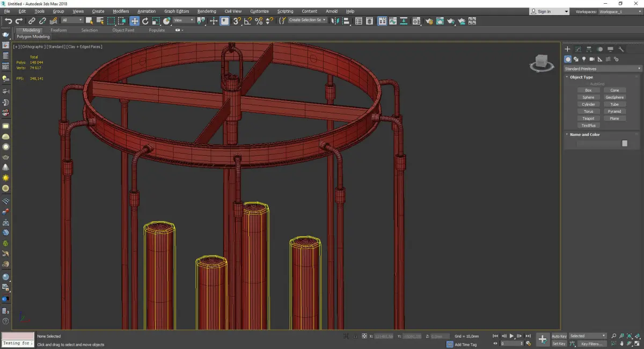Screen dimensions: 644x349
Task: Toggle the Angle Snap icon
Action: coord(247,21)
